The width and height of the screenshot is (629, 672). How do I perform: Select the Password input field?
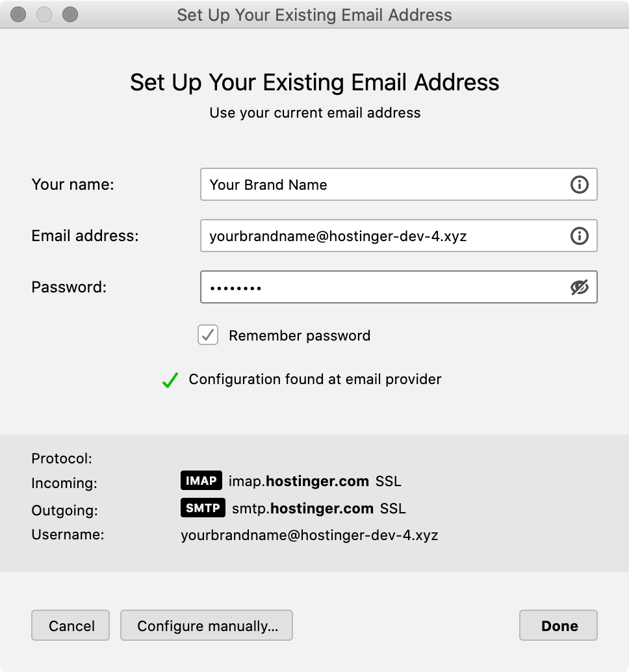click(x=383, y=287)
